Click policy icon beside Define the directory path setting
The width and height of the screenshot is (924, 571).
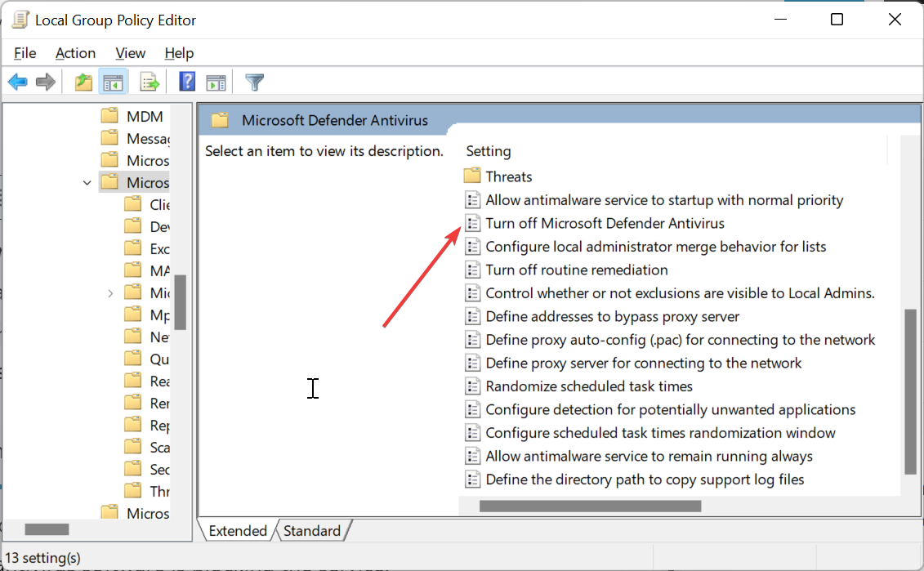coord(472,479)
